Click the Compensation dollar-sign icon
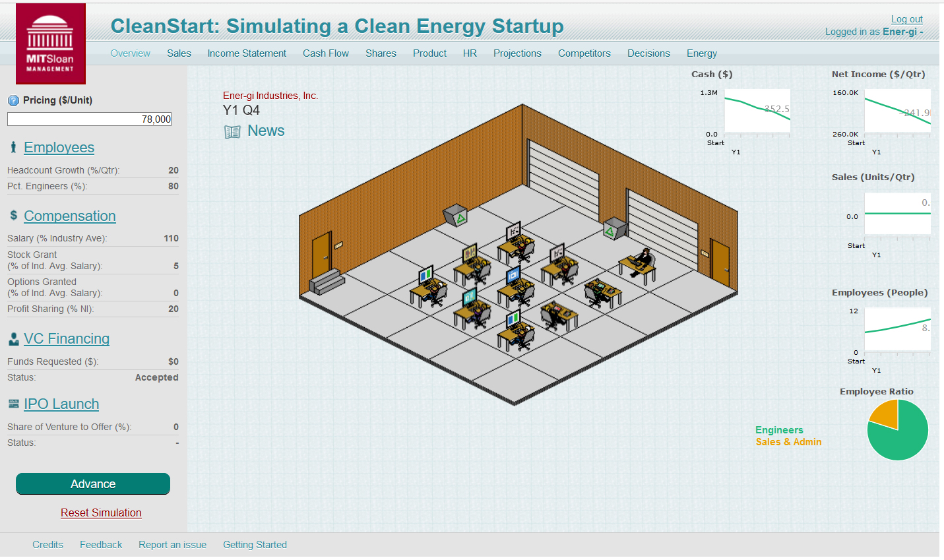The image size is (944, 560). pyautogui.click(x=12, y=216)
